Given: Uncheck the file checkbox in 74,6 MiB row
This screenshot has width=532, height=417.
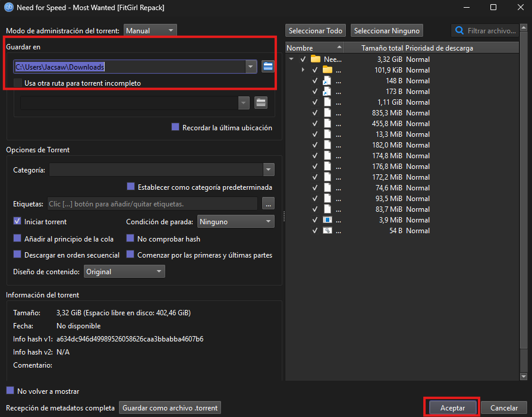Looking at the screenshot, I should (x=315, y=188).
